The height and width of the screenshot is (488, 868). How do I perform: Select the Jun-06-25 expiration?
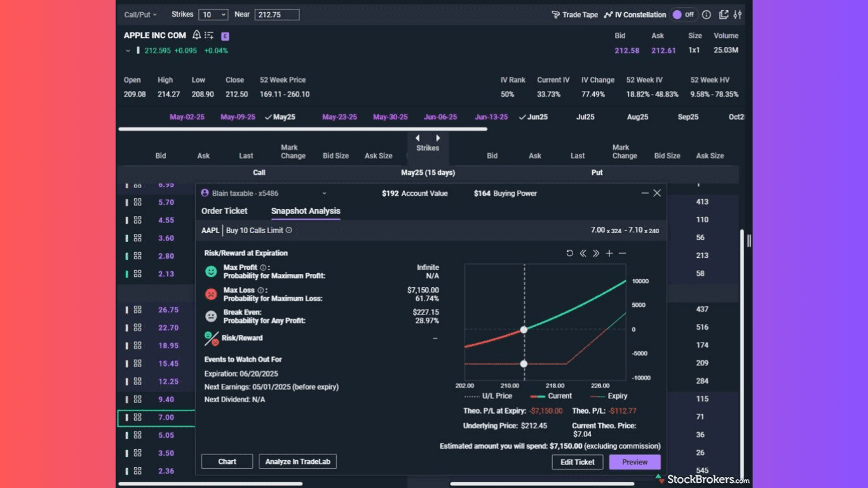click(x=440, y=117)
